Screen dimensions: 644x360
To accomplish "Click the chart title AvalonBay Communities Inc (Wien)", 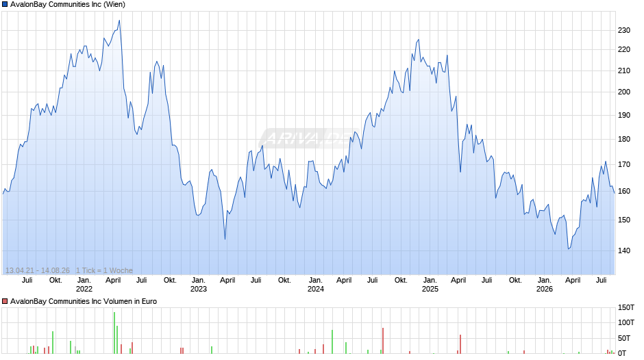I will (x=68, y=5).
